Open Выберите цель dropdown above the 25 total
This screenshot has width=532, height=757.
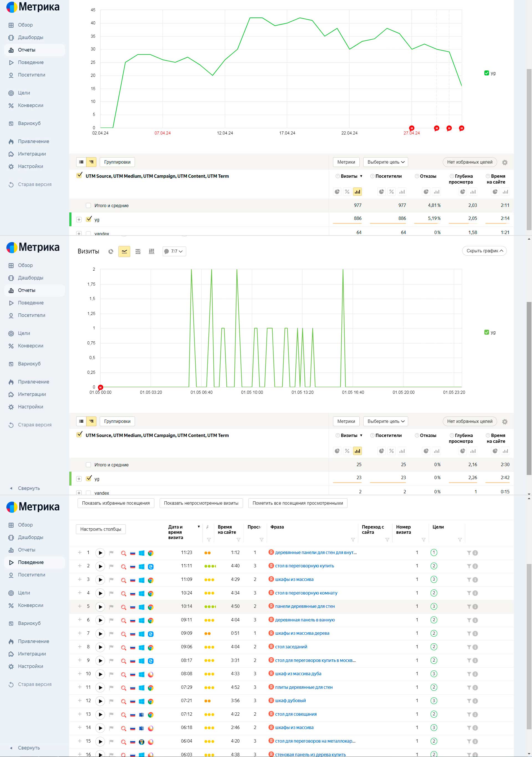(385, 421)
